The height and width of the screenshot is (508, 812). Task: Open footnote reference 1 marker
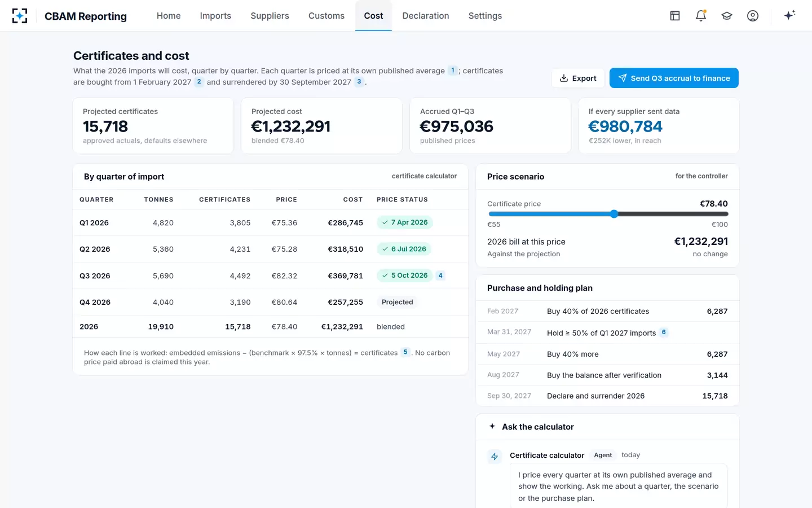click(452, 71)
